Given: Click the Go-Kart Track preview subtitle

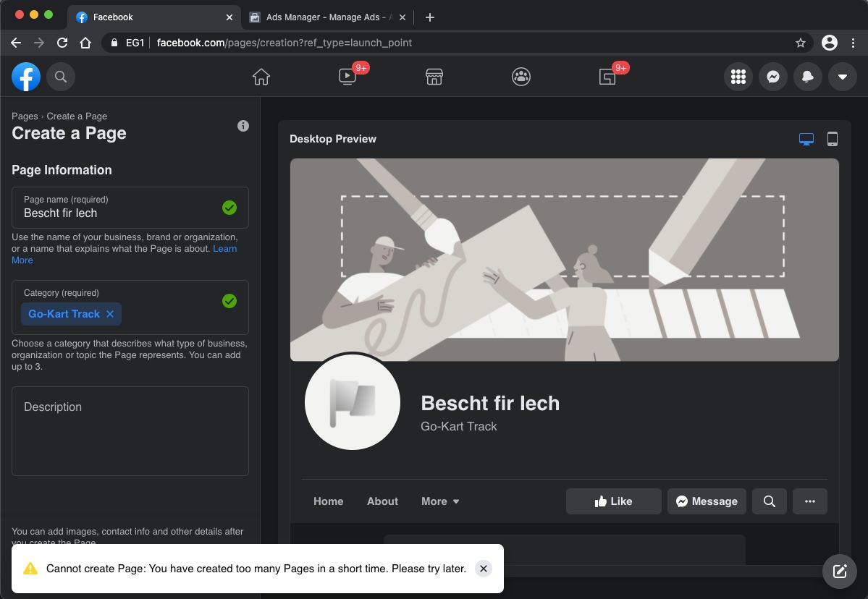Looking at the screenshot, I should point(459,426).
